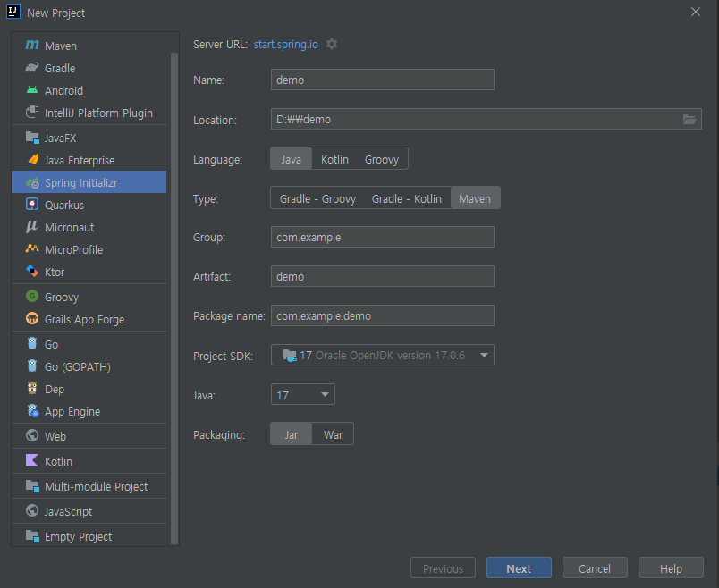Click the Artifact input field
The width and height of the screenshot is (719, 588).
(x=383, y=276)
